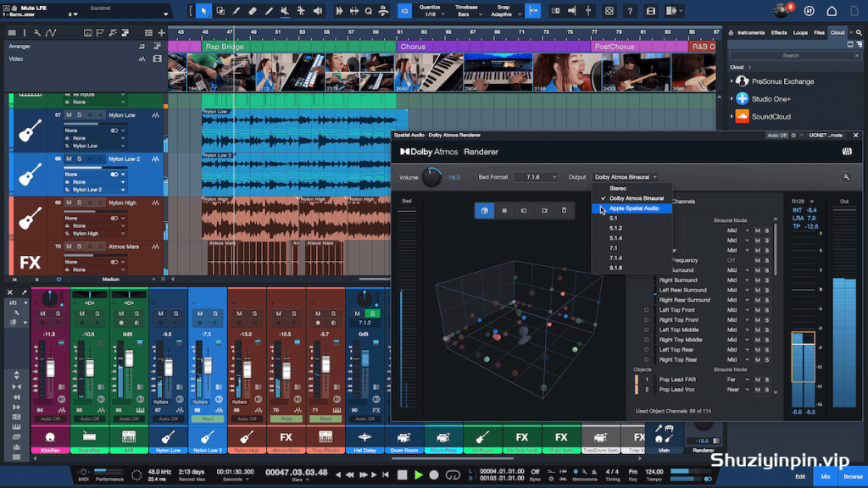Click the guitar icon of Nylon High track
The image size is (868, 488).
click(x=30, y=219)
